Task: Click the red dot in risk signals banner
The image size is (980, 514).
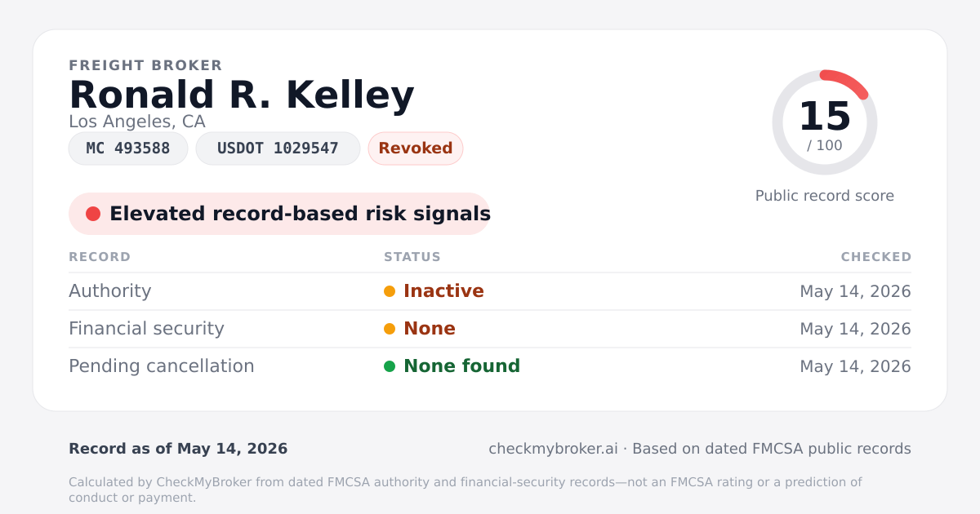Action: point(93,214)
